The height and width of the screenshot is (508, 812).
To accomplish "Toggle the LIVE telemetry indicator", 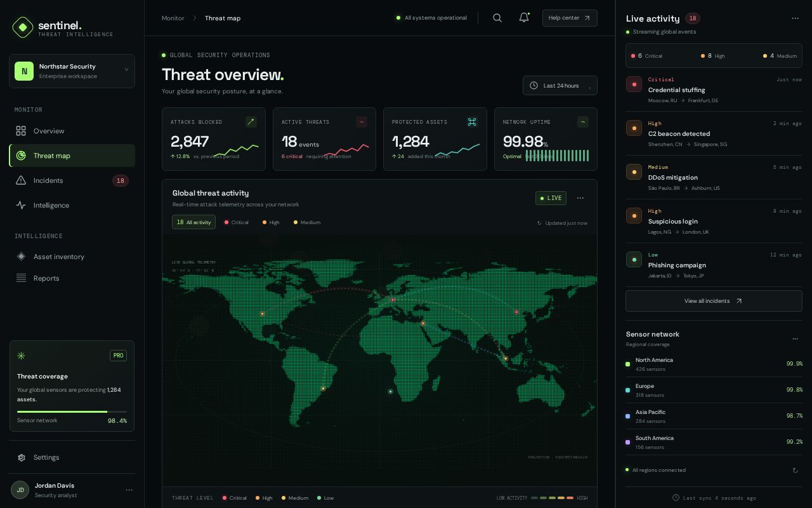I will (551, 198).
